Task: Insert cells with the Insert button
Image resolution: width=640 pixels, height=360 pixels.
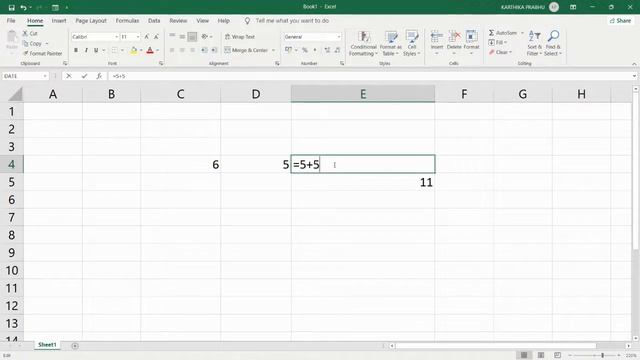Action: [437, 42]
